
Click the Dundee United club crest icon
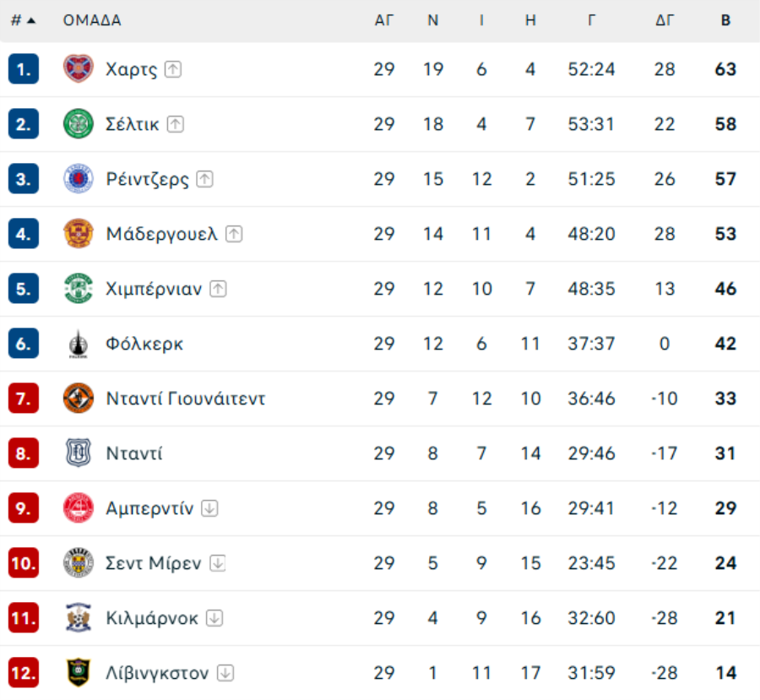(x=79, y=399)
